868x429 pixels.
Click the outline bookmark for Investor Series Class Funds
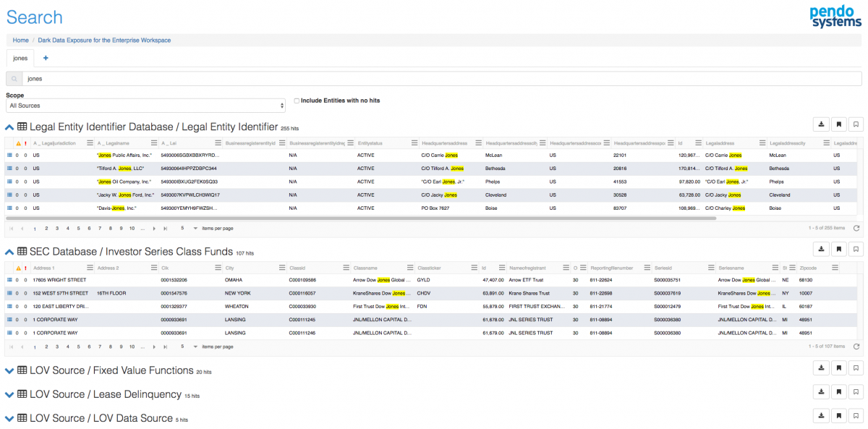tap(856, 249)
